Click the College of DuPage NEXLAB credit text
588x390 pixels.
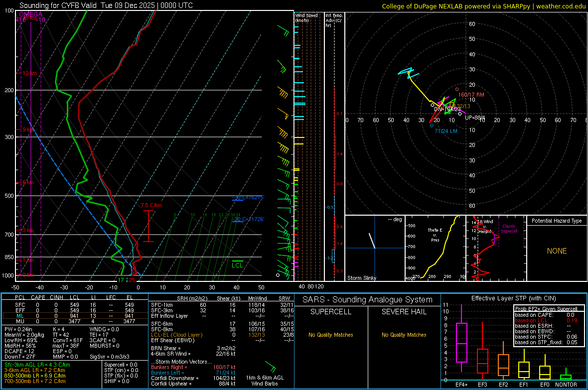[484, 6]
